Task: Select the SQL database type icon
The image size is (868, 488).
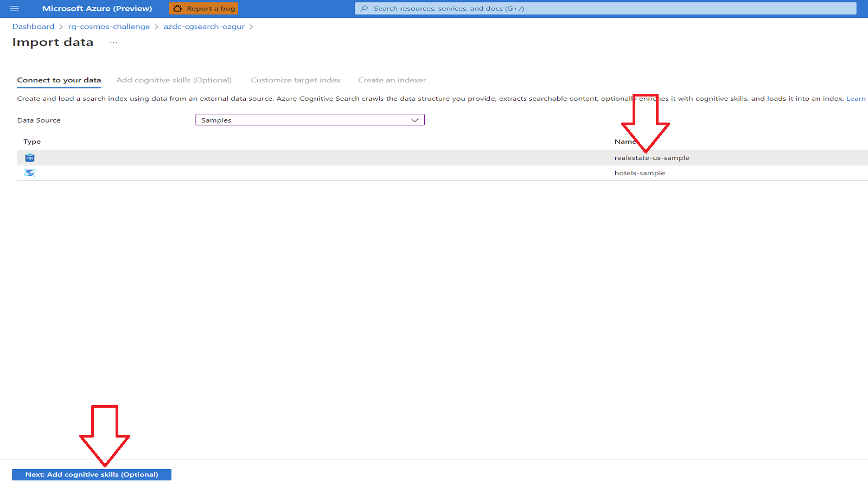Action: (x=30, y=158)
